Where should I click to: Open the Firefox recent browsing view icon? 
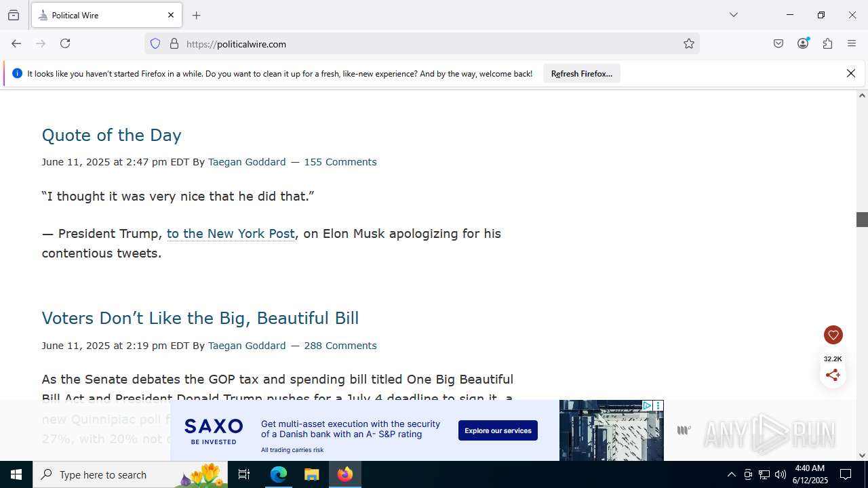pos(14,15)
